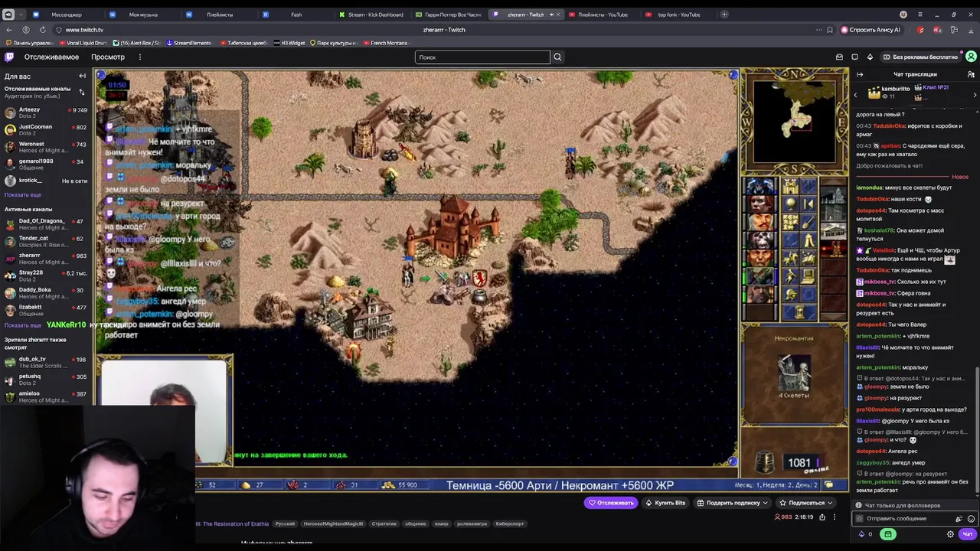The width and height of the screenshot is (980, 551).
Task: Click the search magnifier button
Action: coord(557,57)
